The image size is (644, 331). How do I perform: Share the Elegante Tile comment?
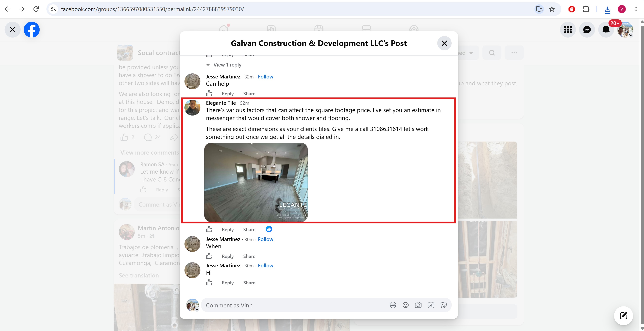click(x=249, y=229)
